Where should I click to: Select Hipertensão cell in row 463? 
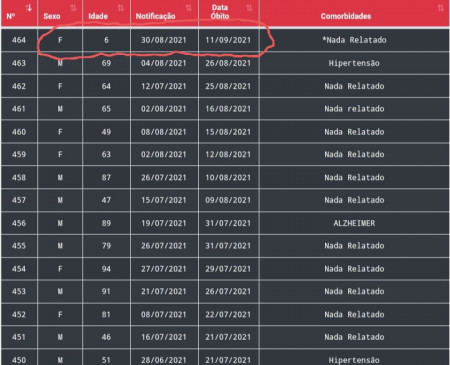pyautogui.click(x=354, y=63)
